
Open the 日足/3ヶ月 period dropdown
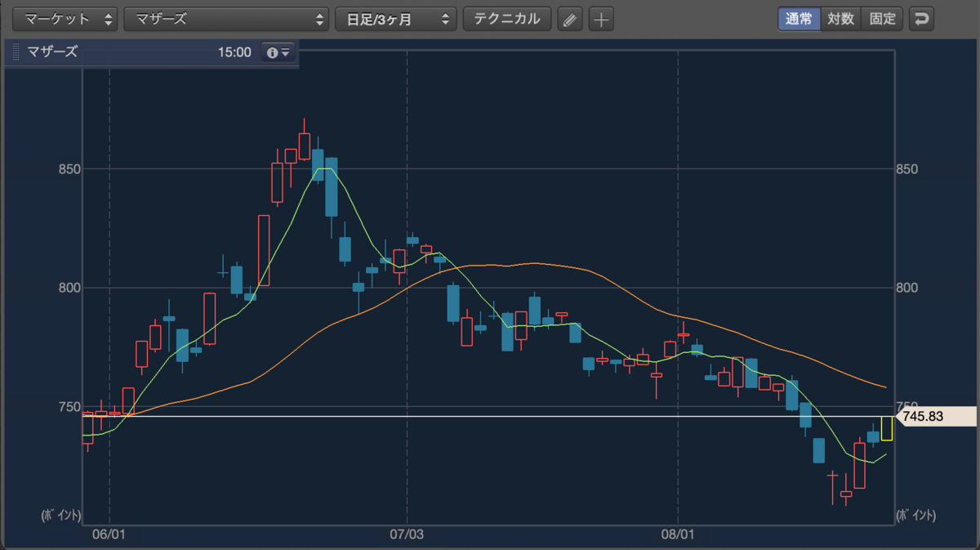tap(395, 19)
